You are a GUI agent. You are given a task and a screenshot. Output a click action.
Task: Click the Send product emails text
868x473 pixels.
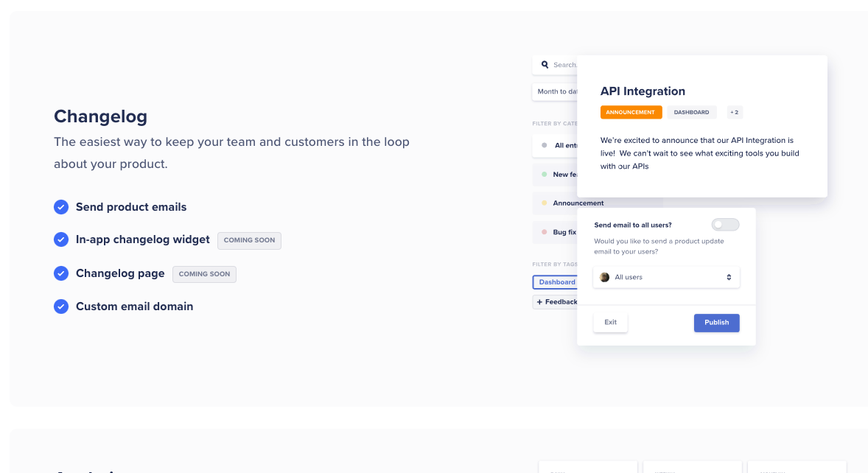pyautogui.click(x=131, y=207)
